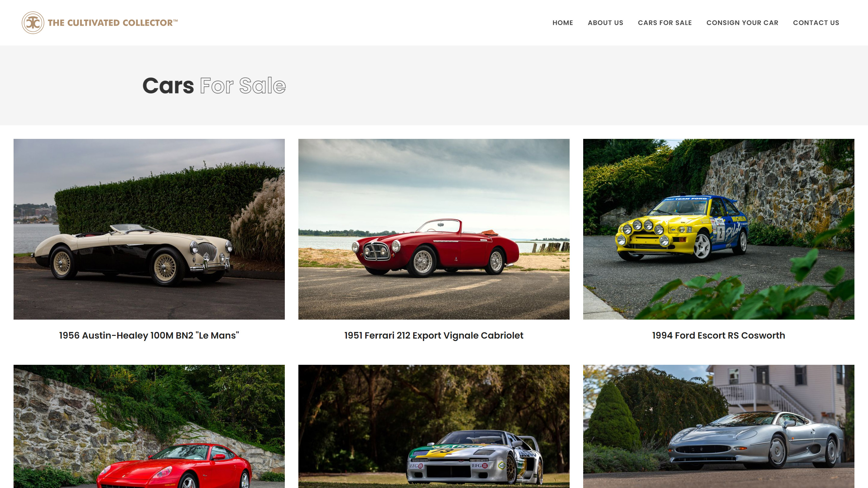Click the Cultivated Collector circular logo icon
This screenshot has width=868, height=488.
[33, 23]
